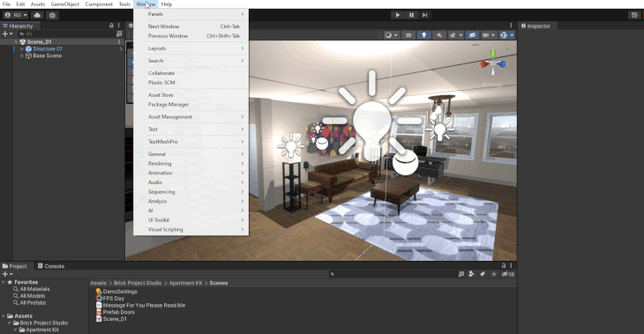Open the Scene effects dropdown arrow

pos(461,35)
